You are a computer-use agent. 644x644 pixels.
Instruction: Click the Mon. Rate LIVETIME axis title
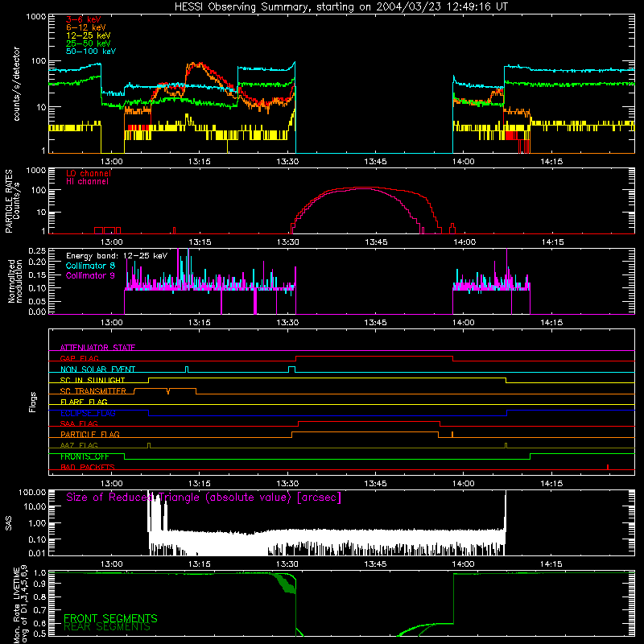20,604
